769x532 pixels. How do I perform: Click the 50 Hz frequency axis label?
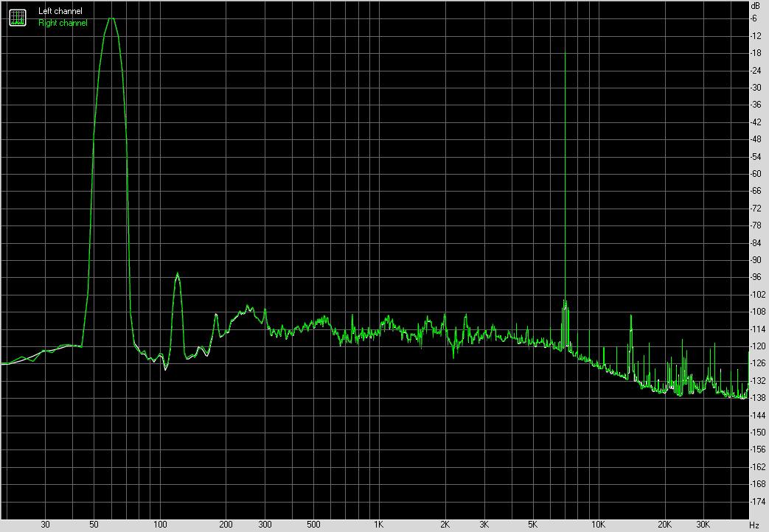(94, 525)
